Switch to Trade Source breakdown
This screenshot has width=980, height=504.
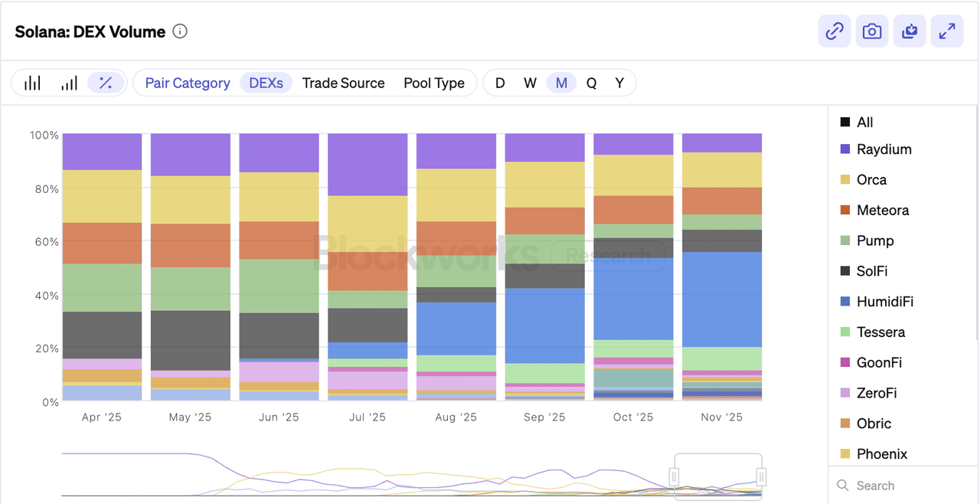click(343, 83)
